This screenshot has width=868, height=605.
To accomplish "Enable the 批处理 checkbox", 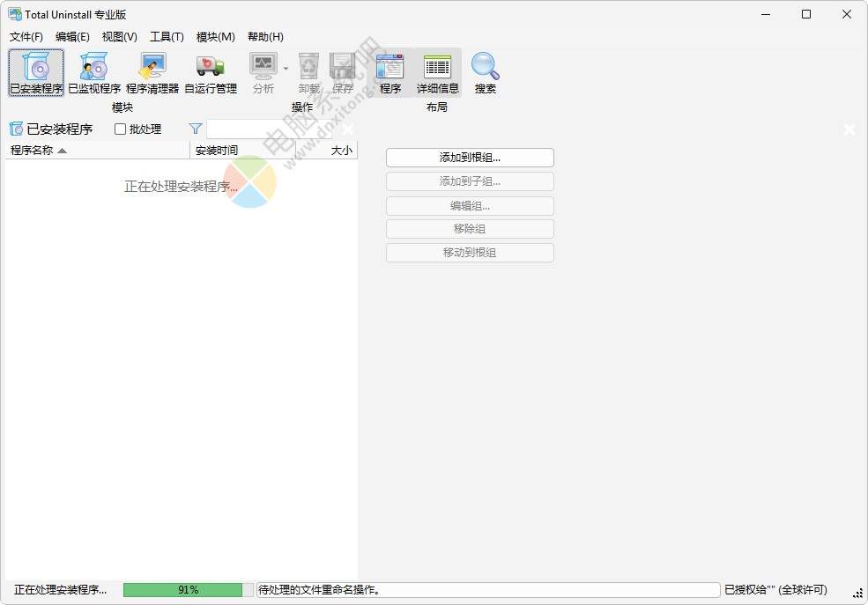I will coord(121,129).
